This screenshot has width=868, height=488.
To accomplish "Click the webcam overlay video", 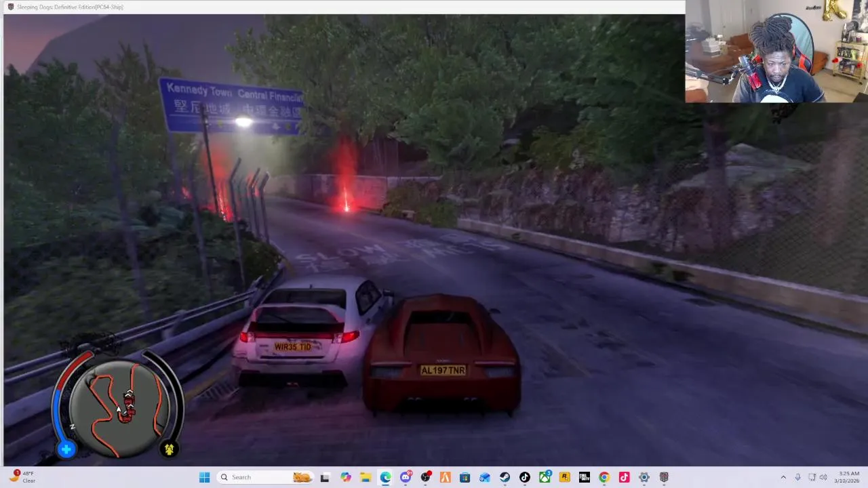I will [x=776, y=51].
